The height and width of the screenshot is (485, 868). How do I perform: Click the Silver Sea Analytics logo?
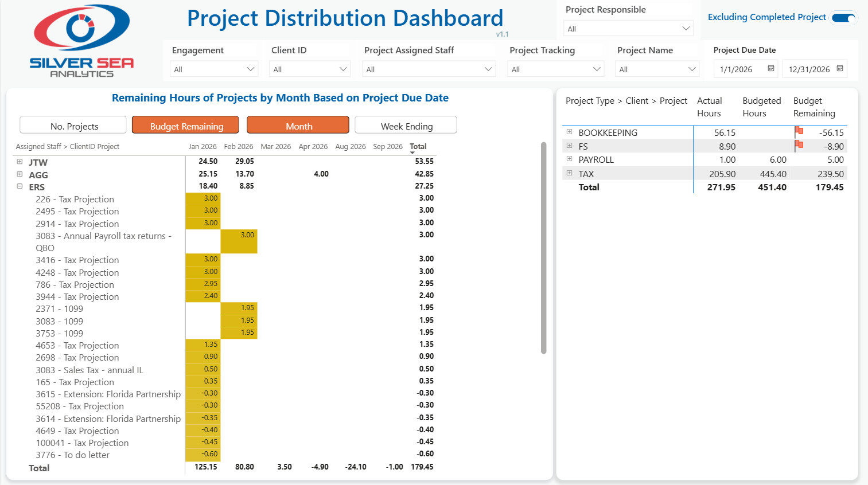pos(81,40)
